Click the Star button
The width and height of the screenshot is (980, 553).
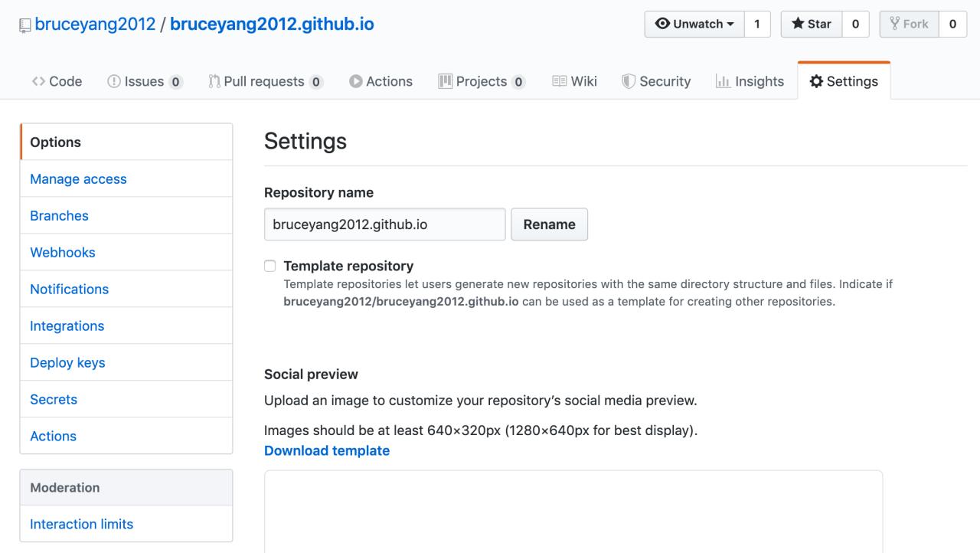click(812, 24)
